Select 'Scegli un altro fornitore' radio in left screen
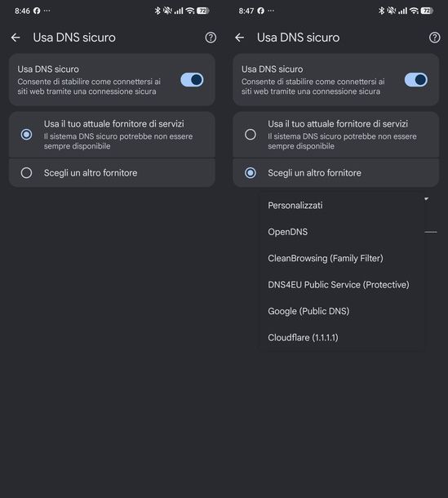The height and width of the screenshot is (498, 448). click(x=26, y=173)
